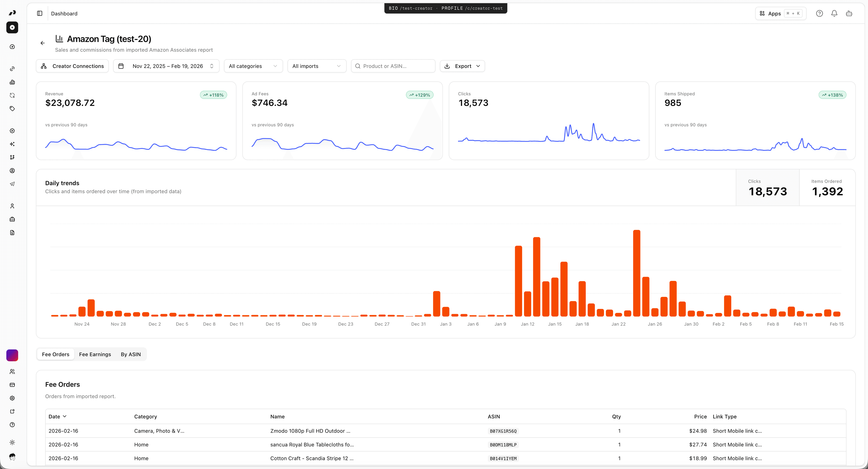
Task: Open the analytics bar-chart icon in the sidebar
Action: coord(12,82)
